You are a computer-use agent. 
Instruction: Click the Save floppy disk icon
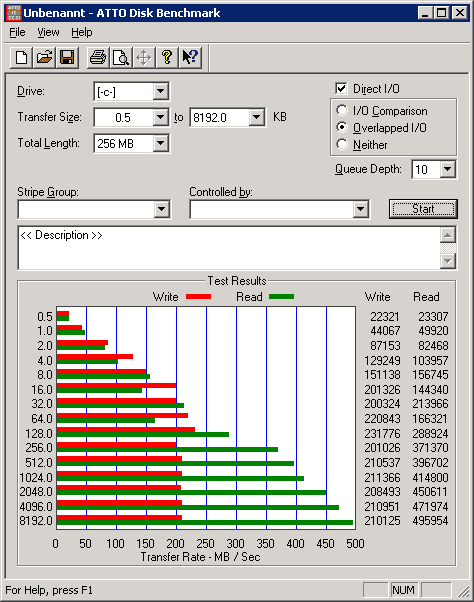click(67, 58)
